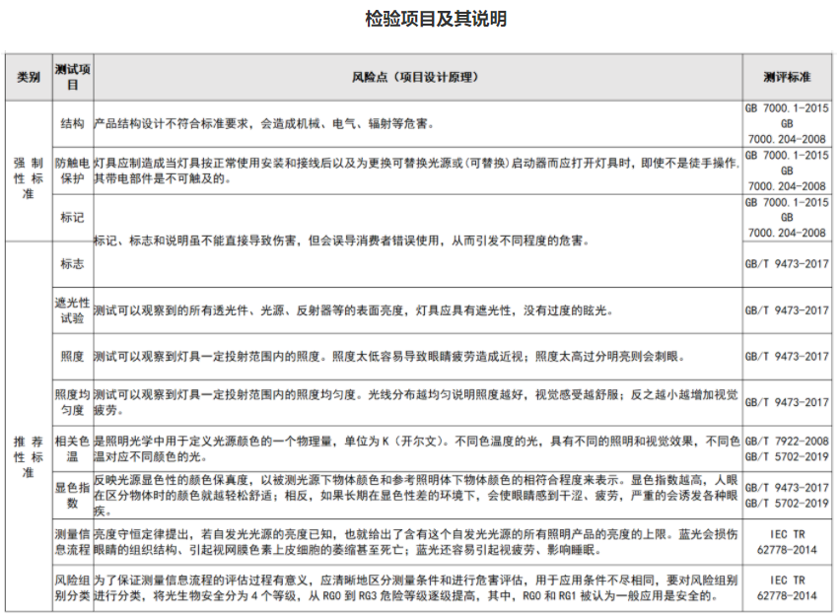Click the 标记 test item cell

pos(72,217)
